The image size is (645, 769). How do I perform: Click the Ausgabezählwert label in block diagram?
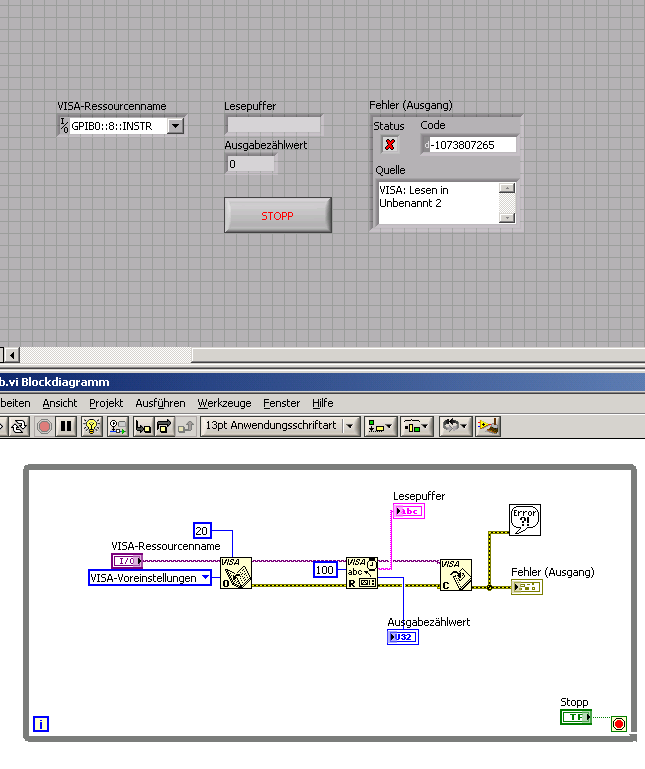coord(429,622)
